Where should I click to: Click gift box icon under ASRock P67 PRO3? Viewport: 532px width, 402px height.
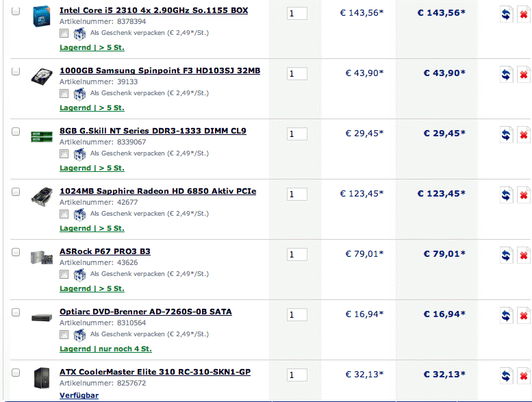pos(79,275)
